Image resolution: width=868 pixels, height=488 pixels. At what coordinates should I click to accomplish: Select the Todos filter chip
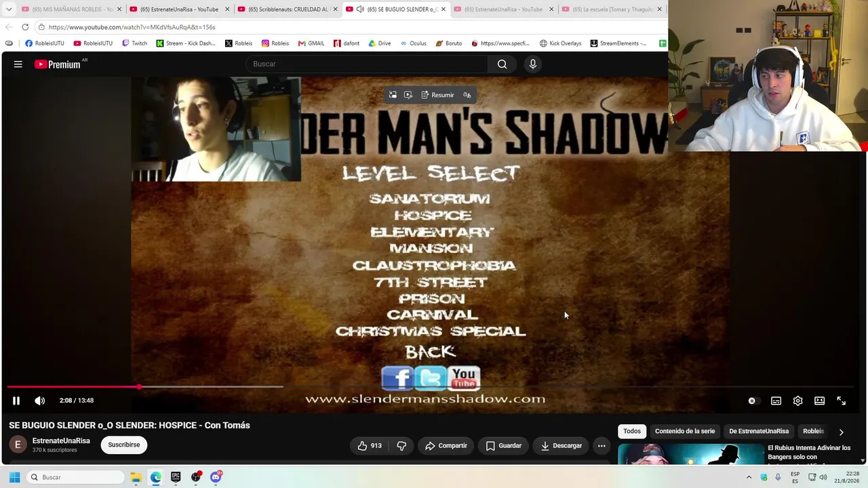(632, 431)
